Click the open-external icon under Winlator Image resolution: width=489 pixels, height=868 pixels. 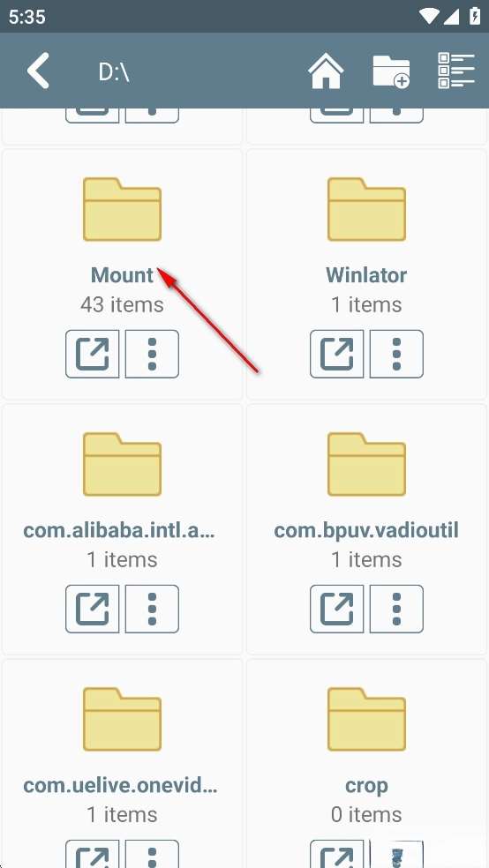[336, 355]
